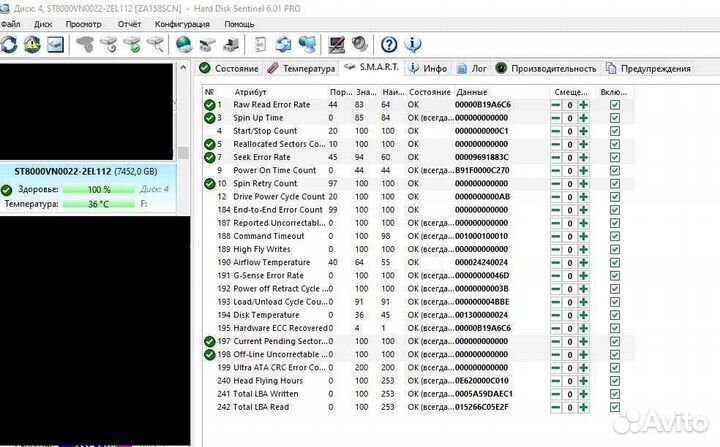Click the disk and computer toolbar icon
This screenshot has height=447, width=720.
[231, 45]
